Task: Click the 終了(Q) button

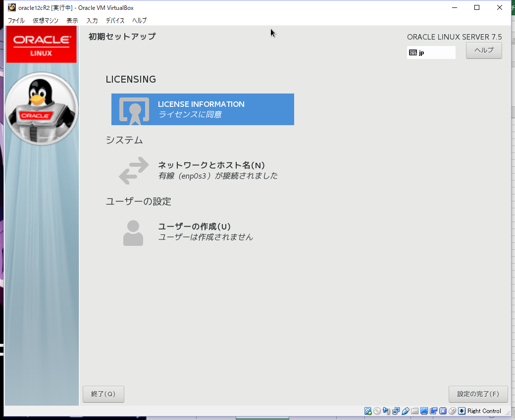Action: 103,394
